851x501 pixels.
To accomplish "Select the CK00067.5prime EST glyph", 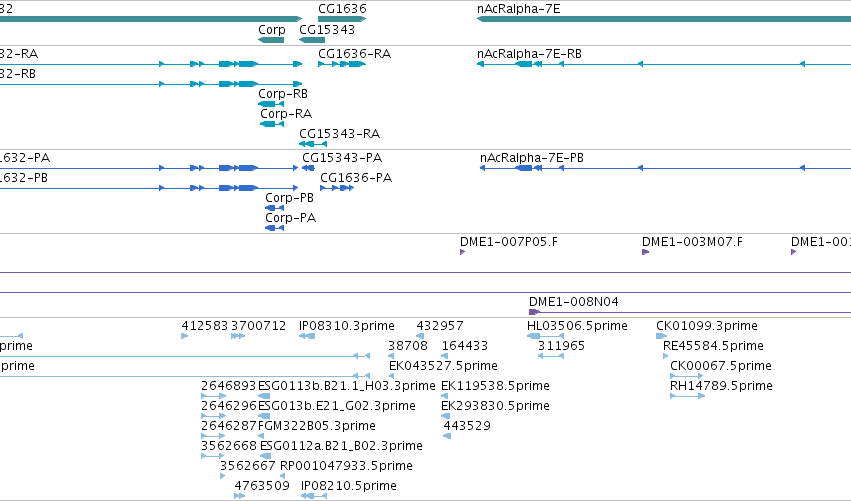I will (687, 376).
